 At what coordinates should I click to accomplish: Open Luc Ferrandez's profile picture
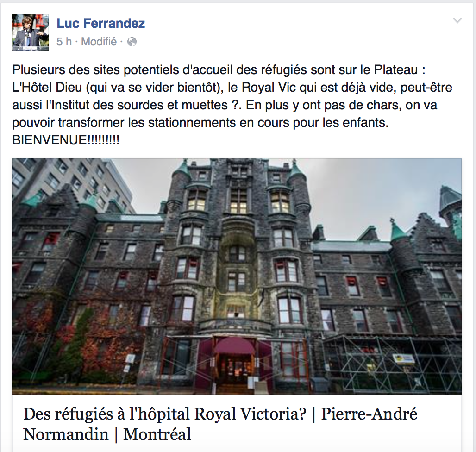point(31,32)
